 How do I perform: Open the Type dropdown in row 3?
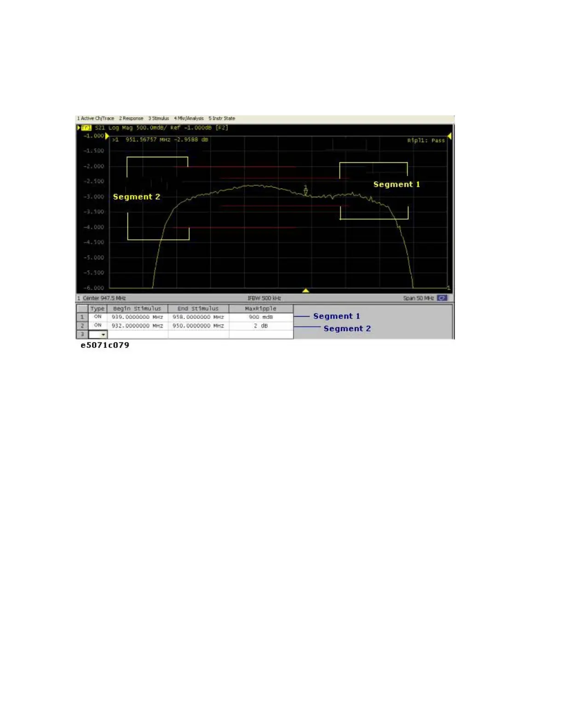[x=103, y=335]
